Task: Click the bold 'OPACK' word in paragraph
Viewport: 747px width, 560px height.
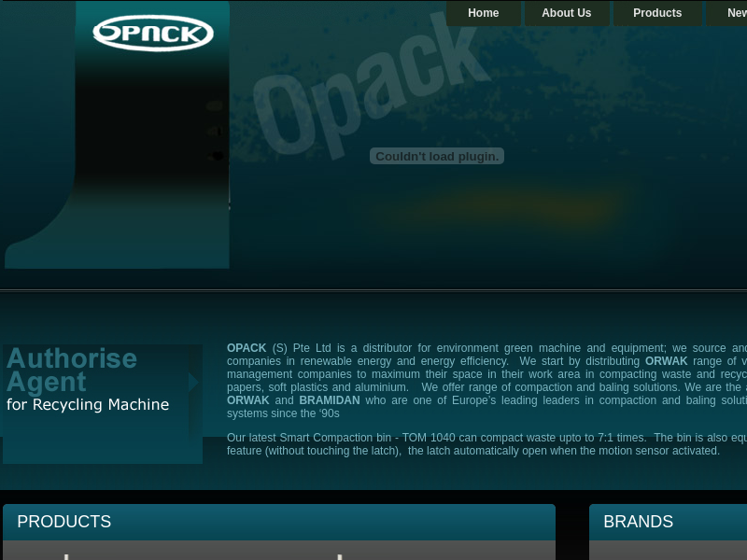Action: tap(247, 348)
